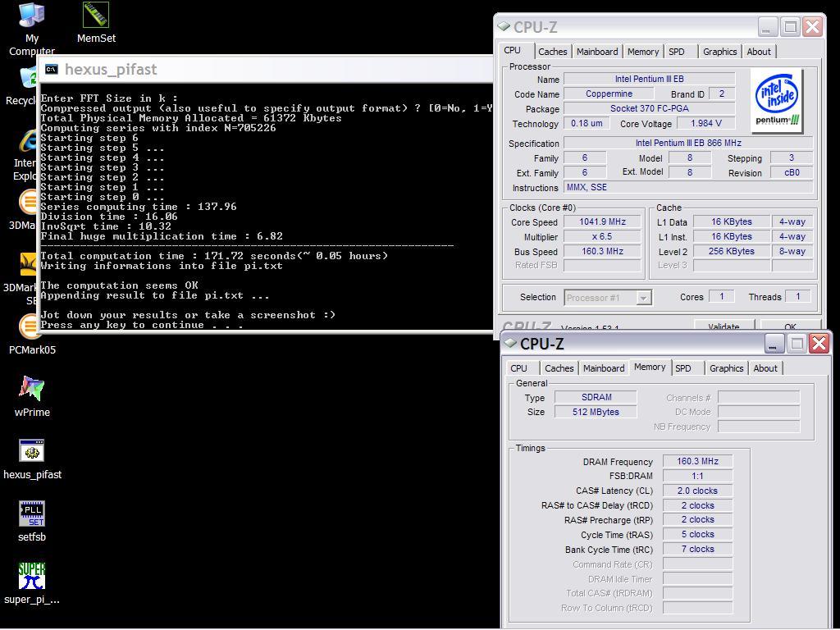This screenshot has height=630, width=840.
Task: Launch MemSet desktop icon
Action: tap(96, 15)
